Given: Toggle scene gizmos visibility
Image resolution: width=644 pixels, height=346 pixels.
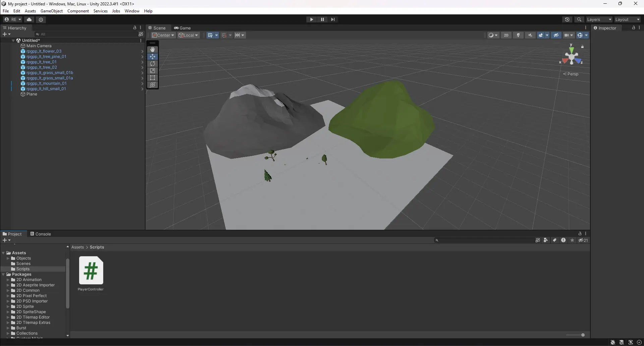Looking at the screenshot, I should point(580,35).
